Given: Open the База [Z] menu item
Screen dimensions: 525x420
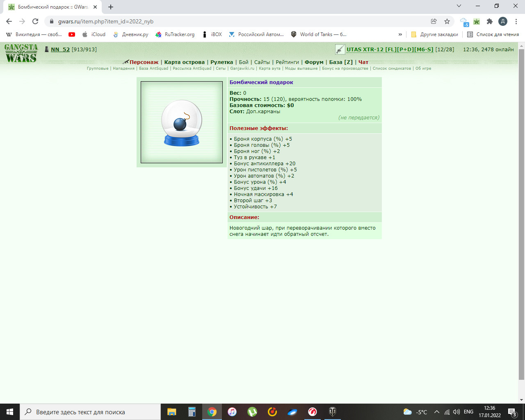Looking at the screenshot, I should coord(341,62).
